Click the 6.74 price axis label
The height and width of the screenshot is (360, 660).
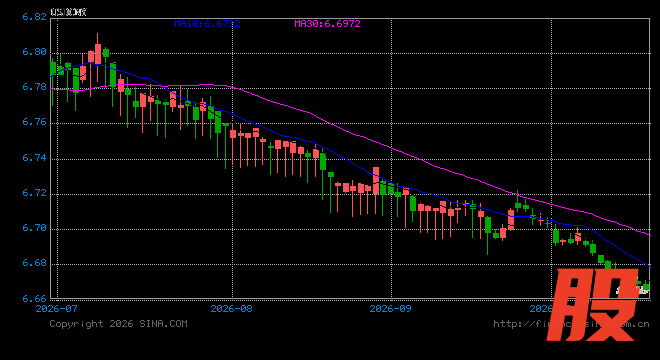tap(34, 157)
